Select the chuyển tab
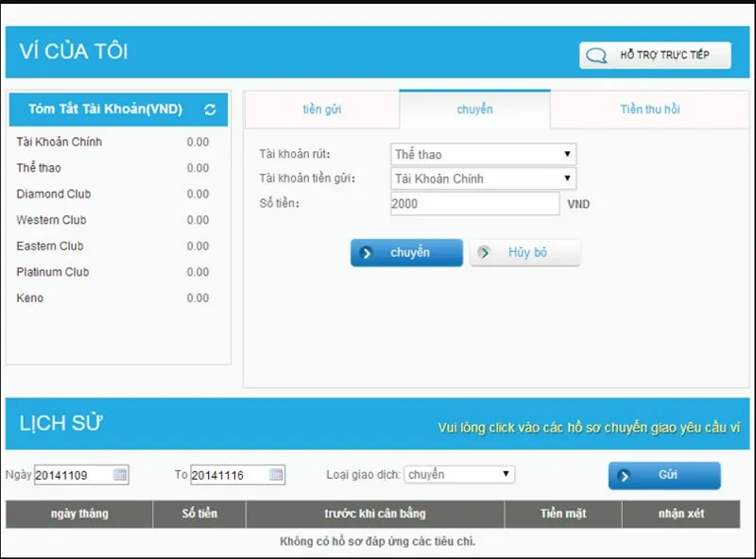The height and width of the screenshot is (559, 756). coord(474,110)
